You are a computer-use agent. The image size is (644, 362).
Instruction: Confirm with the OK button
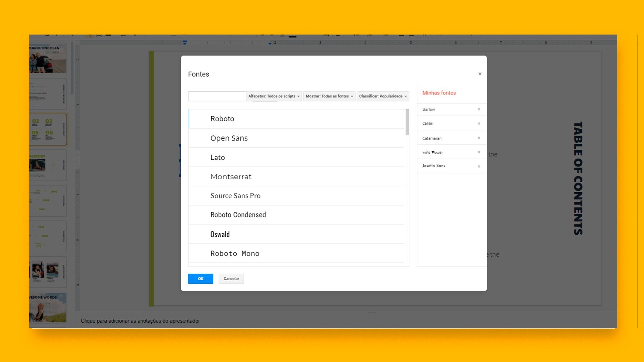(x=200, y=279)
